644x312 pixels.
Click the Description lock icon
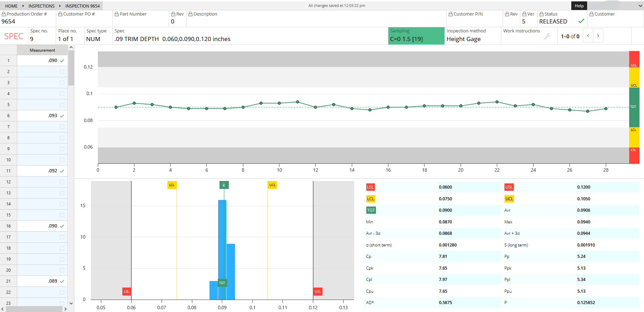tap(190, 14)
